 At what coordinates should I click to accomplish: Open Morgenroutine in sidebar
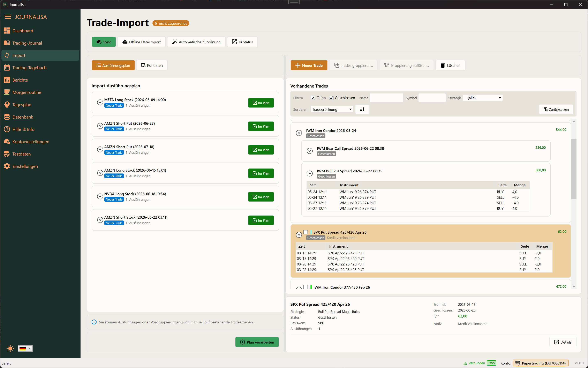(x=40, y=92)
